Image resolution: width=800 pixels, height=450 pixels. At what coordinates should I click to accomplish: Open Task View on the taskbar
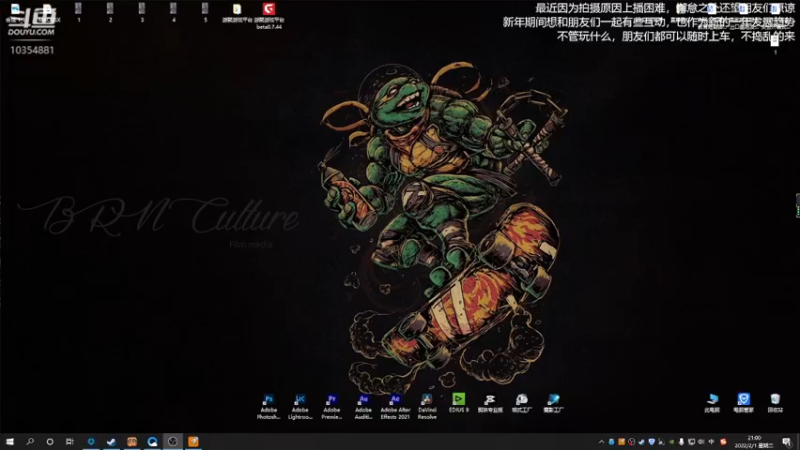[x=70, y=441]
